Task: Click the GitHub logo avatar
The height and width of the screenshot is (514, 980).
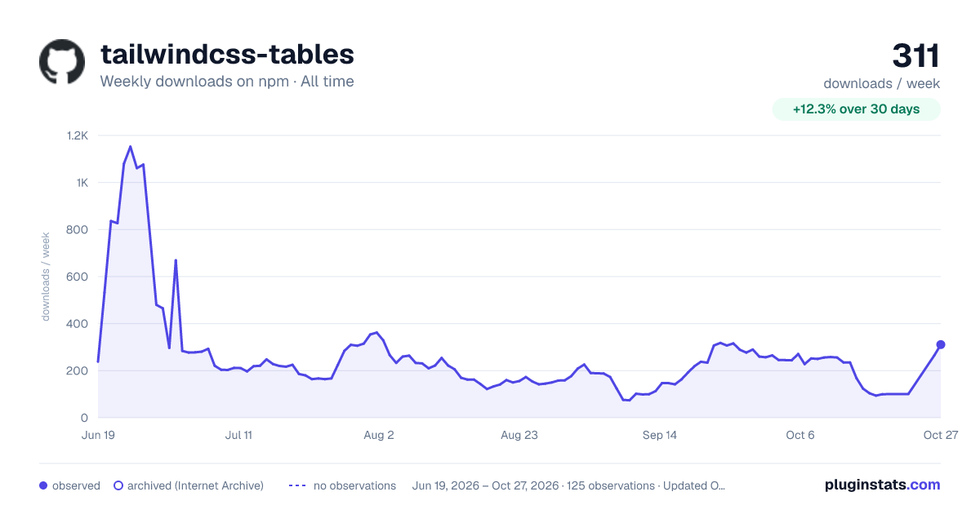Action: pos(62,62)
